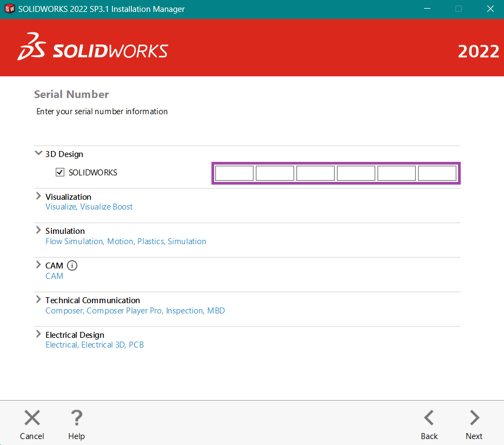The width and height of the screenshot is (504, 445).
Task: Click the Technical Communication heading text
Action: [93, 300]
